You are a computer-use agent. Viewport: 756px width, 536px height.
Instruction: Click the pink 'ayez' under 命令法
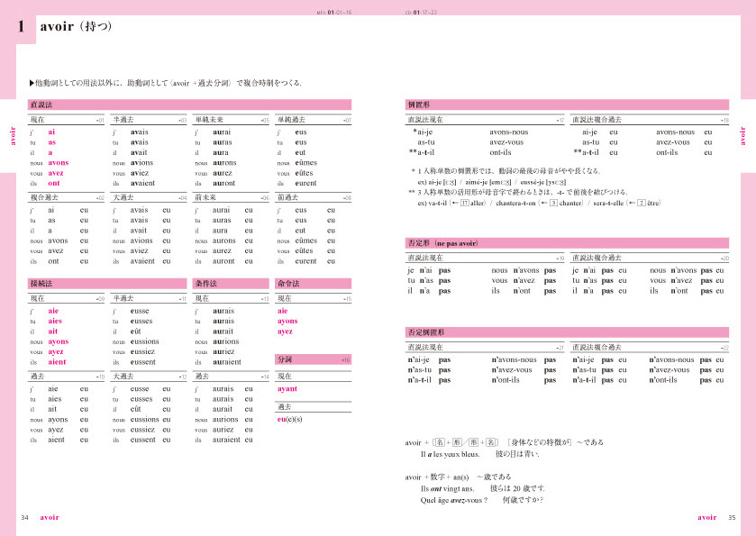point(285,332)
